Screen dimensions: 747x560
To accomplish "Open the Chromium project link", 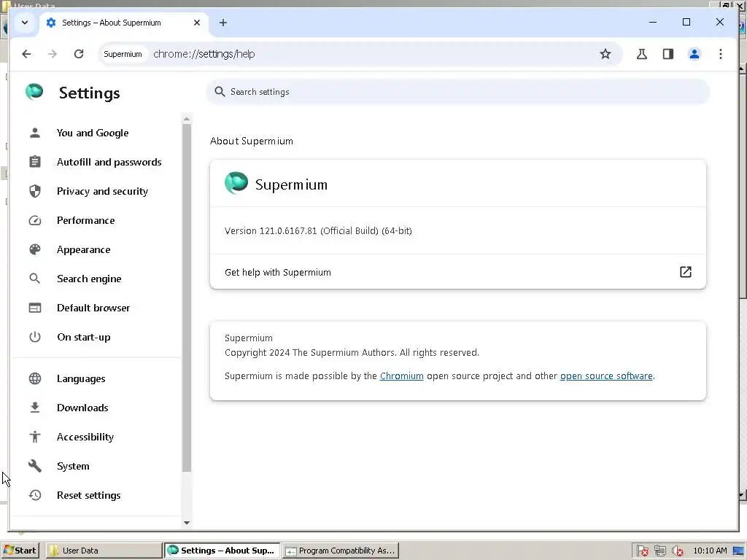I will (402, 376).
